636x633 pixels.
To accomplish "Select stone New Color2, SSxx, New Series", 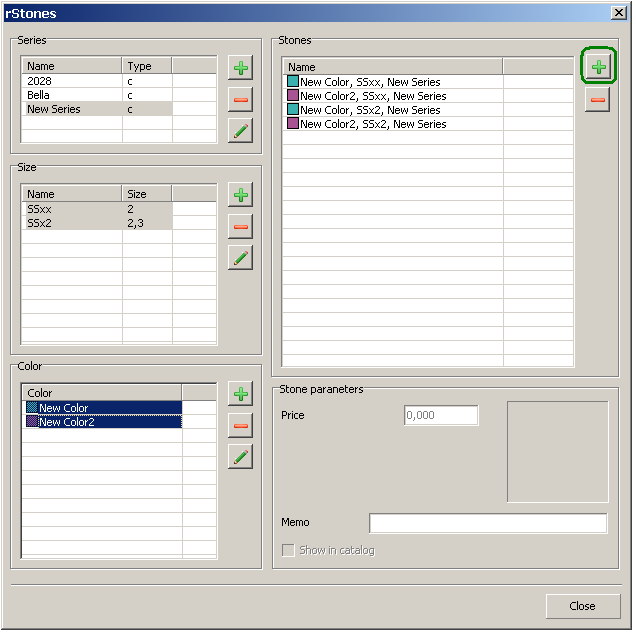I will point(393,96).
